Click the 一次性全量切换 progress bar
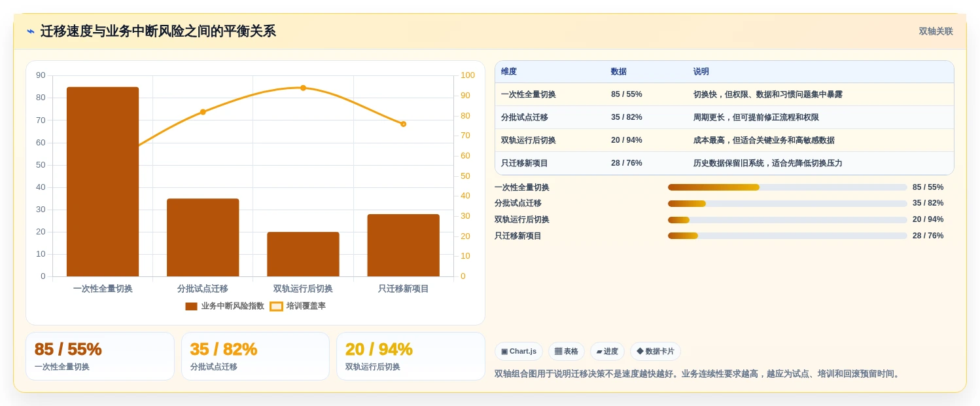The height and width of the screenshot is (406, 980). tap(788, 187)
